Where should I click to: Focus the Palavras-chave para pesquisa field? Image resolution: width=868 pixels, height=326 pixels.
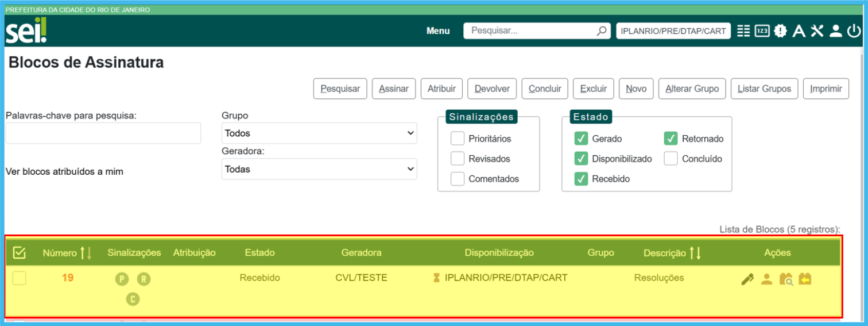(103, 133)
